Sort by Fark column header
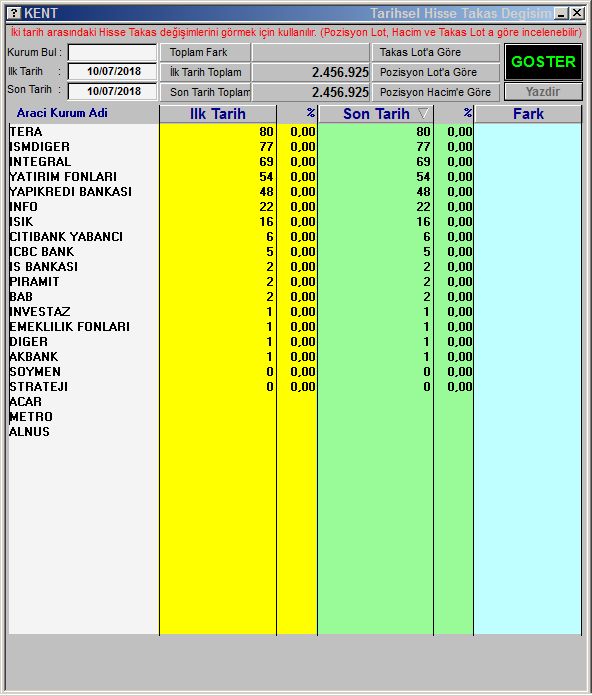The width and height of the screenshot is (592, 696). [x=528, y=114]
